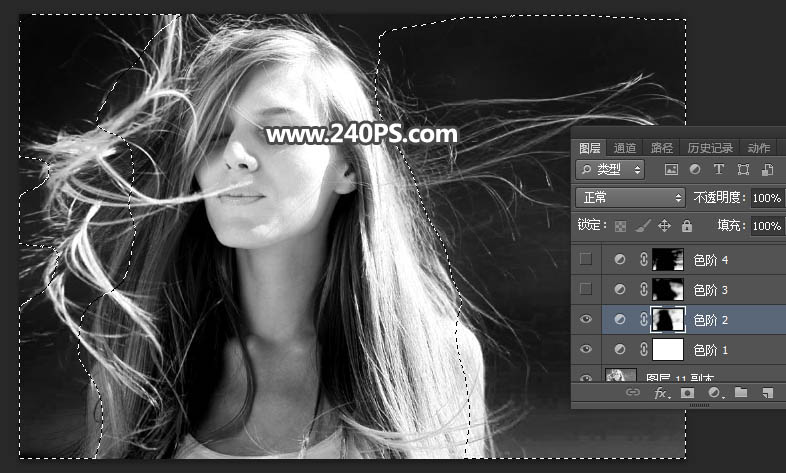Open fx layer style menu
Image resolution: width=786 pixels, height=473 pixels.
(x=662, y=393)
